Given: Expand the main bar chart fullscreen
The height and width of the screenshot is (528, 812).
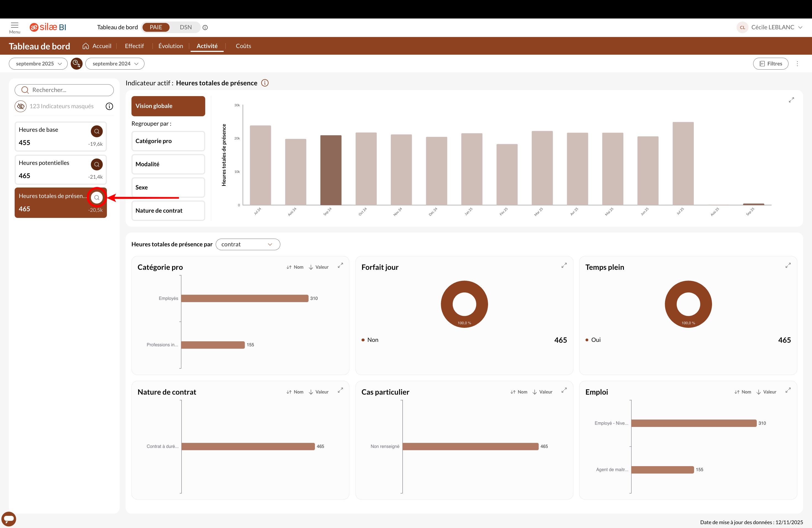Looking at the screenshot, I should [791, 100].
